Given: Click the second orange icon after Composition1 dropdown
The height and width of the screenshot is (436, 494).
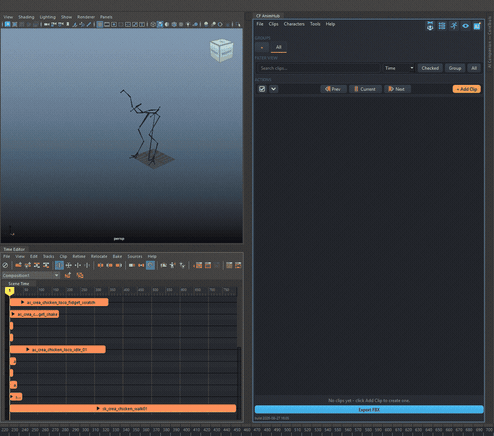Looking at the screenshot, I should click(80, 275).
